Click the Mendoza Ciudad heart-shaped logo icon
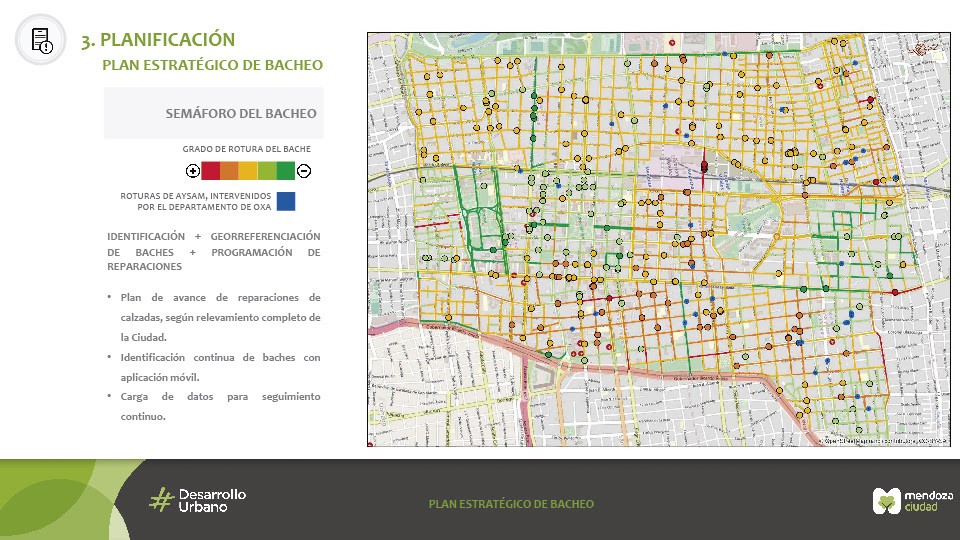960x540 pixels. pyautogui.click(x=886, y=502)
